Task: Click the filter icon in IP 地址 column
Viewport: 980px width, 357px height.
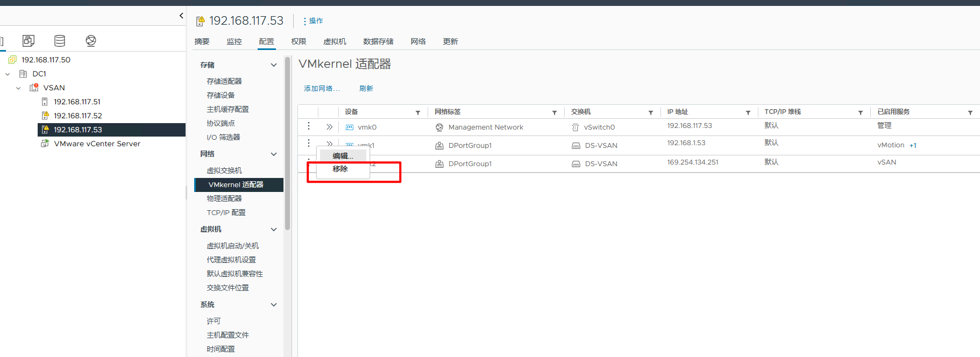Action: point(748,112)
